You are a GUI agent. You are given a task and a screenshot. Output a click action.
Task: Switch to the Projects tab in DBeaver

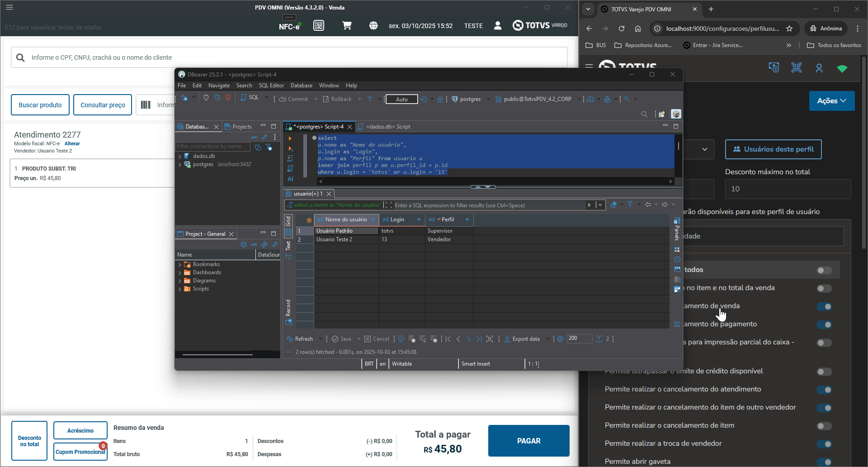pyautogui.click(x=238, y=127)
